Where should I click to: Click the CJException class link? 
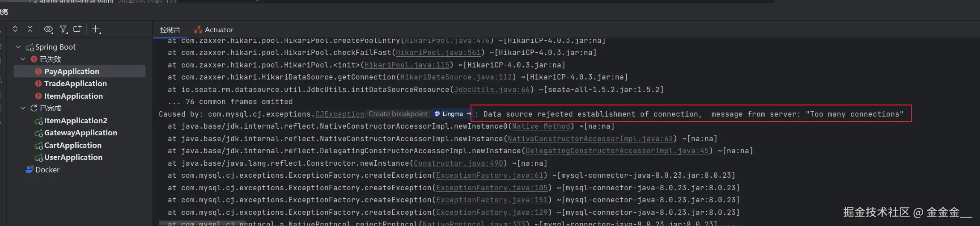pyautogui.click(x=340, y=114)
